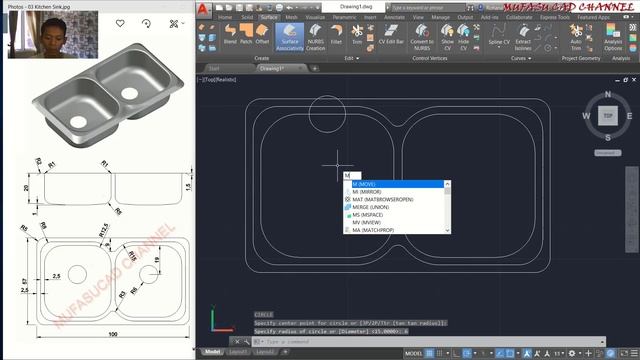
Task: Switch to the Solid ribbon tab
Action: [x=247, y=17]
